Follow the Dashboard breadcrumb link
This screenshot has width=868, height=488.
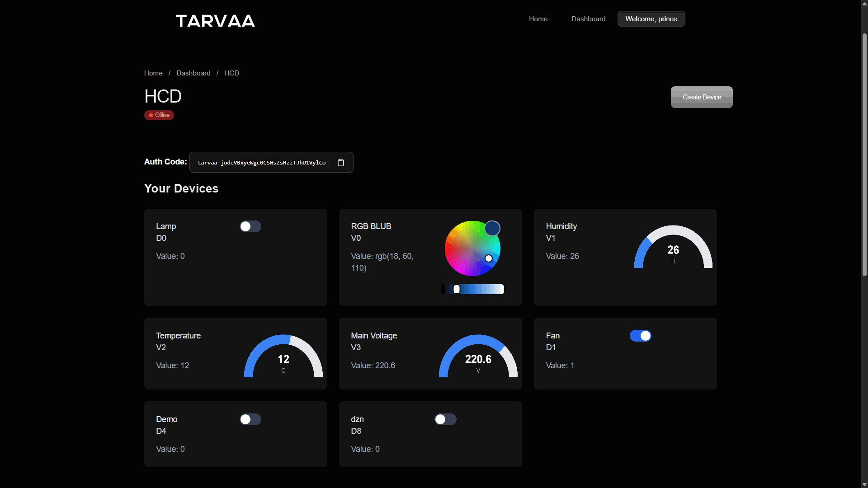point(193,73)
